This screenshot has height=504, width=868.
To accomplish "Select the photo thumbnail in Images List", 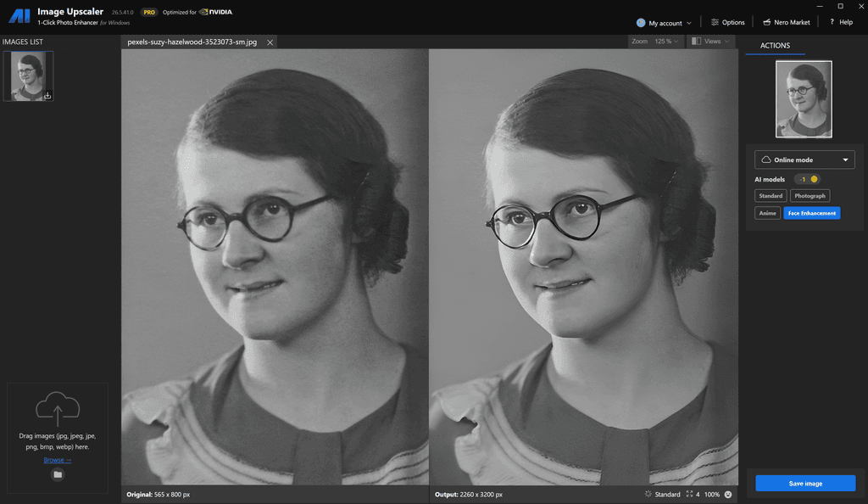I will coord(28,76).
